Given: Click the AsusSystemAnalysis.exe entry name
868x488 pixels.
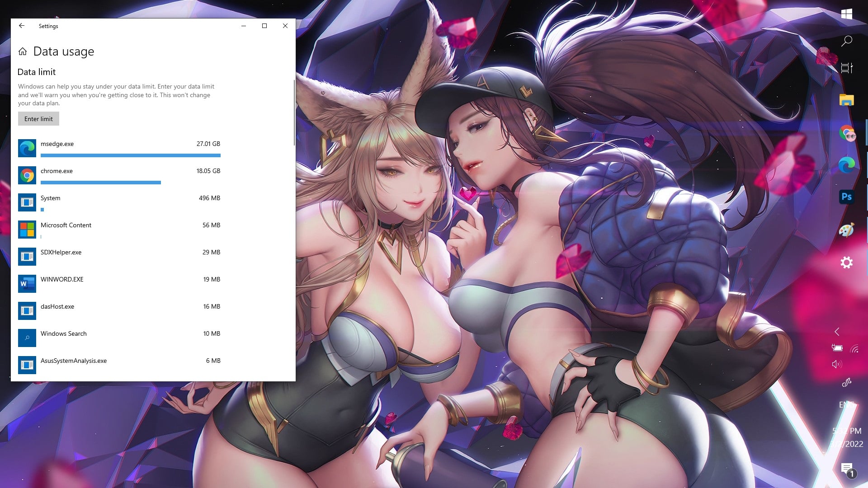Looking at the screenshot, I should [x=74, y=361].
